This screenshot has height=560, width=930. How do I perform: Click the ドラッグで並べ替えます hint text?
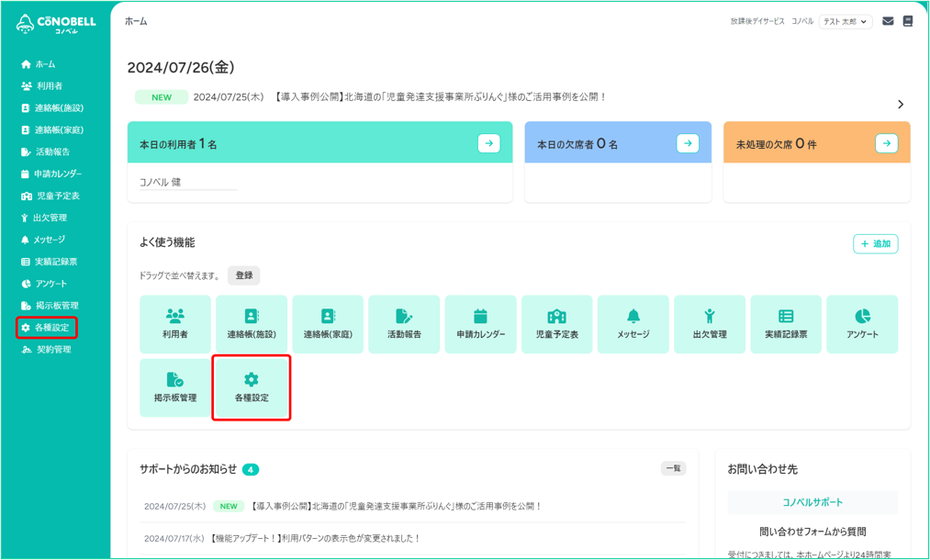(x=179, y=275)
